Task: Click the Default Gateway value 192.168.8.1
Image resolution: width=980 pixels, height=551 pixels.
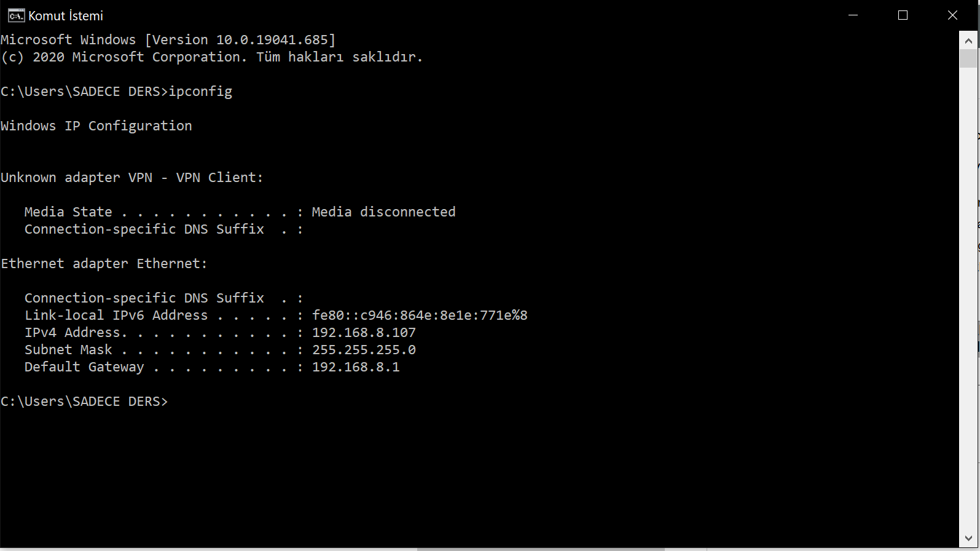Action: 356,367
